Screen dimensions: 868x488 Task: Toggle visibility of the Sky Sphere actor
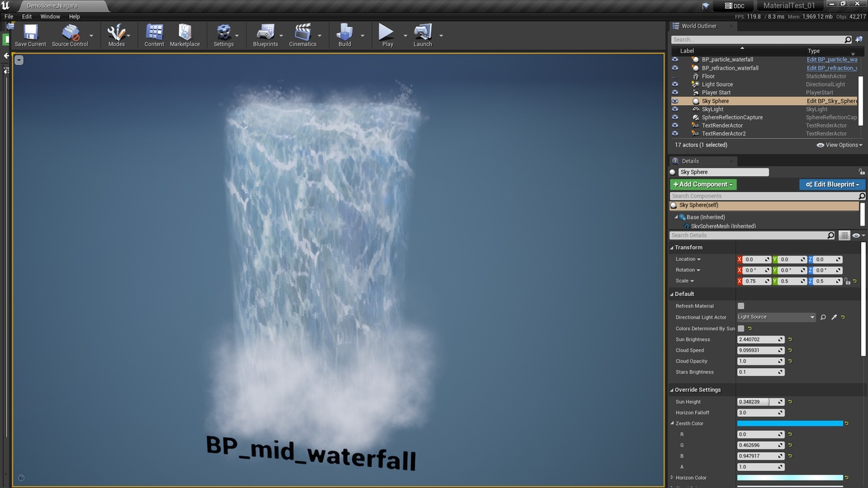[x=674, y=100]
